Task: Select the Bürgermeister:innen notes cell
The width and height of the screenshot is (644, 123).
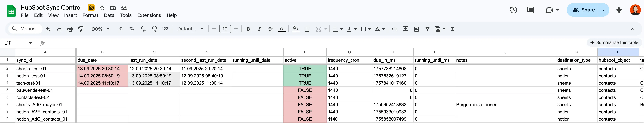Action: pyautogui.click(x=505, y=105)
